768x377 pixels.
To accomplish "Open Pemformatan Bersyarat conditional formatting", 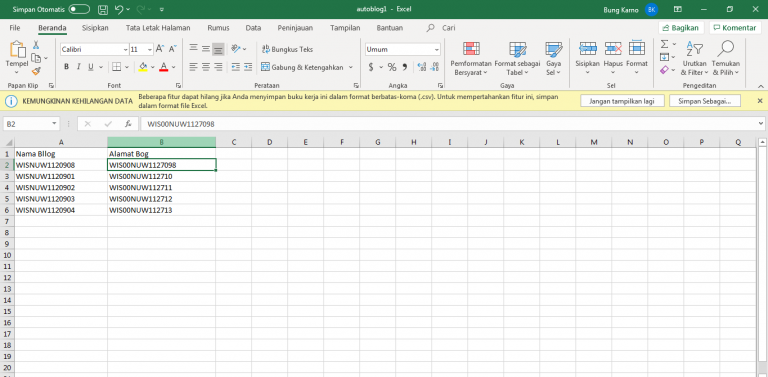I will pyautogui.click(x=471, y=58).
